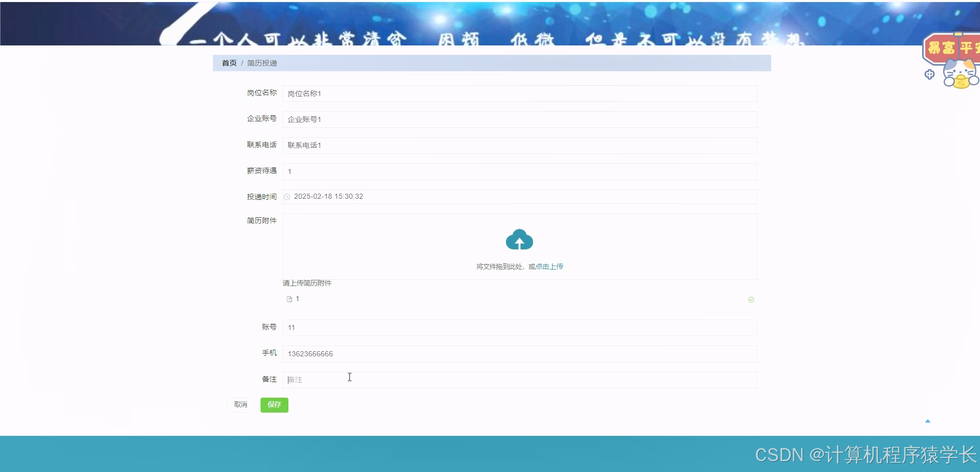Viewport: 980px width, 472px height.
Task: Click the 取消 cancel button
Action: tap(240, 405)
